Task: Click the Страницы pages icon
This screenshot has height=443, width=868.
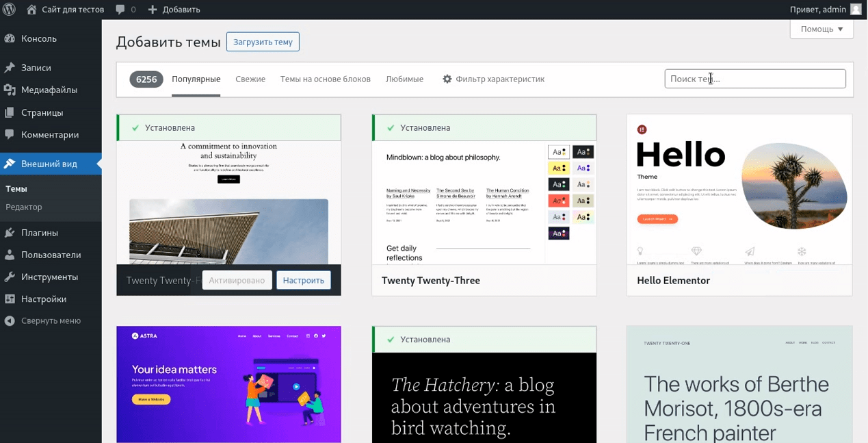Action: coord(10,112)
